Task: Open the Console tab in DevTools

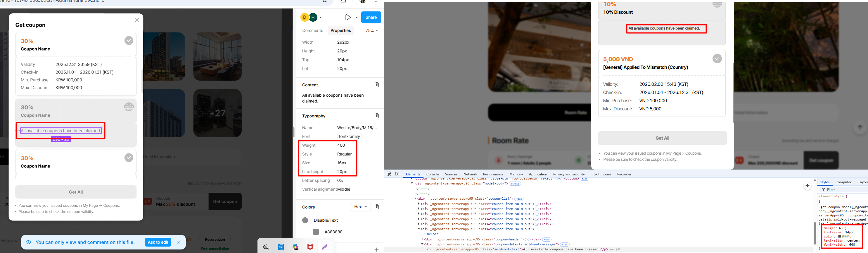Action: pos(433,174)
